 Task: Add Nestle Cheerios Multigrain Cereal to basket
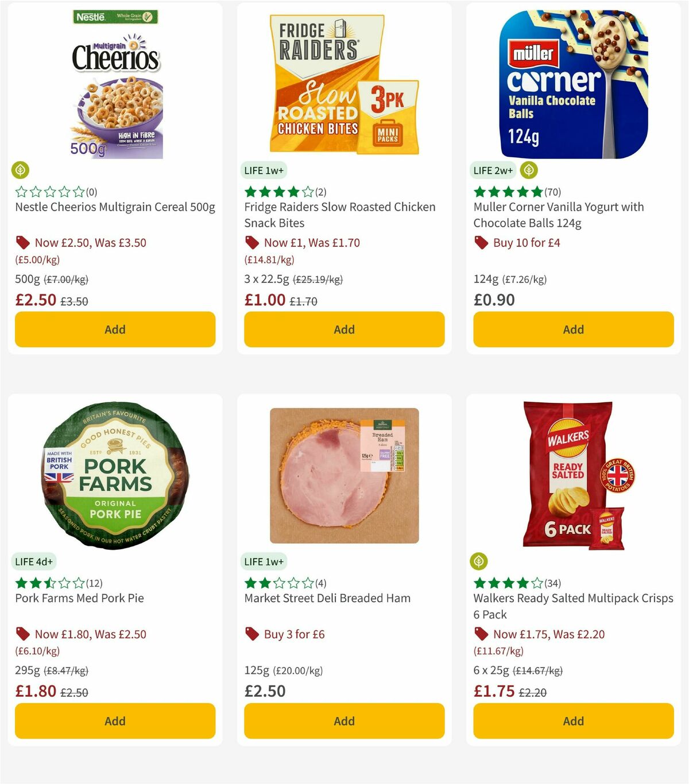115,329
